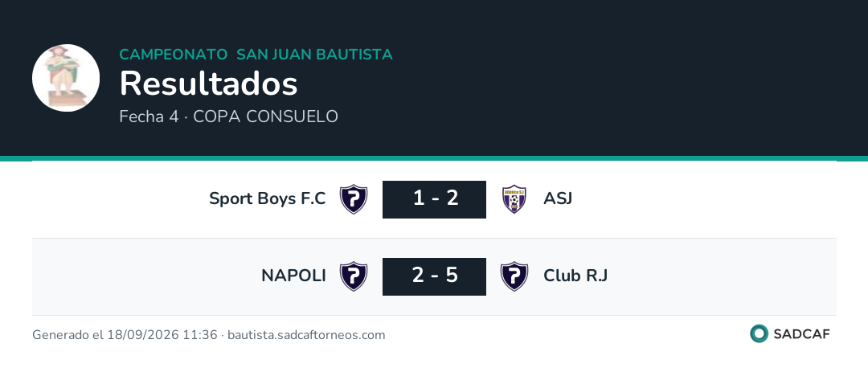Click NAPOLI placeholder shield icon
This screenshot has height=376, width=868.
(354, 276)
